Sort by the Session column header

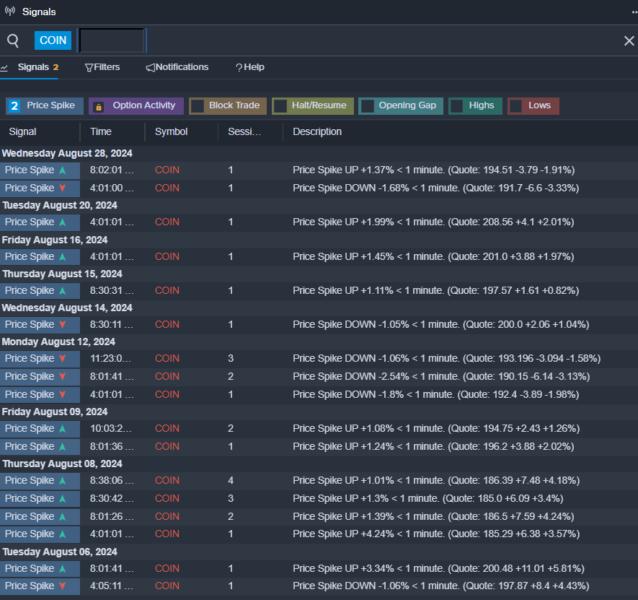pos(244,132)
